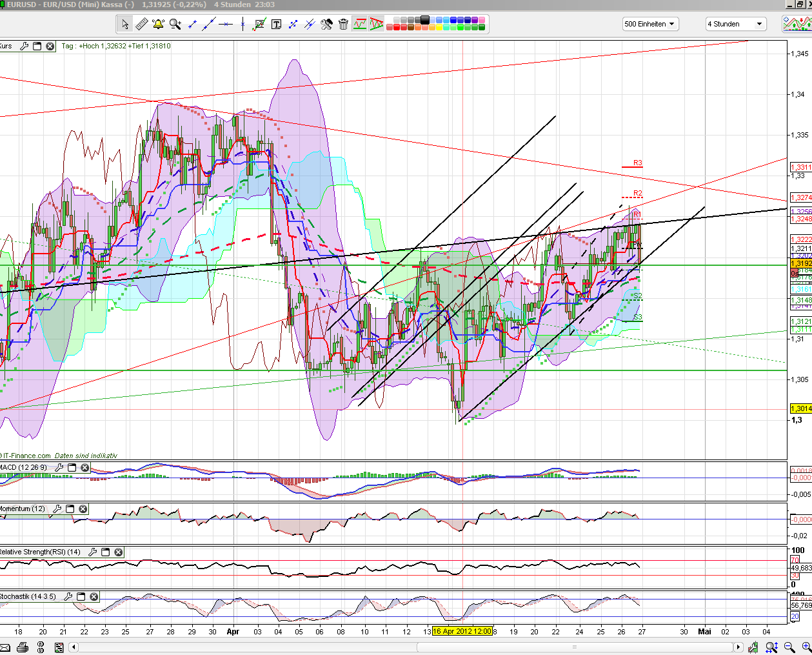Image resolution: width=812 pixels, height=655 pixels.
Task: Click the R2 pivot level label
Action: 638,193
